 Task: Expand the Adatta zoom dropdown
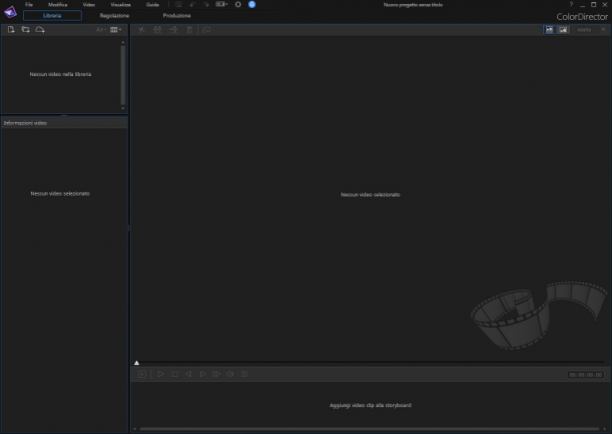(591, 30)
